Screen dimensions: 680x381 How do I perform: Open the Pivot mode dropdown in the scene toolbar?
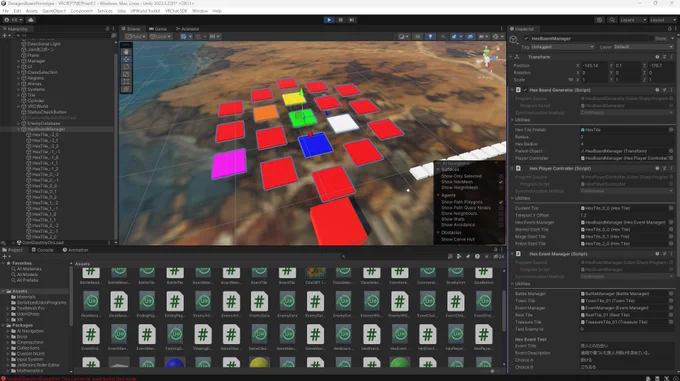coord(136,37)
